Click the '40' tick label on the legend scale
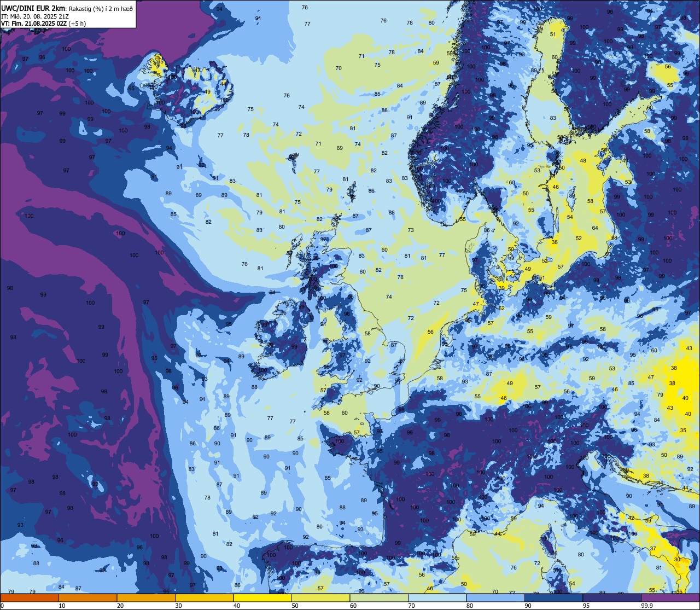 coord(236,606)
